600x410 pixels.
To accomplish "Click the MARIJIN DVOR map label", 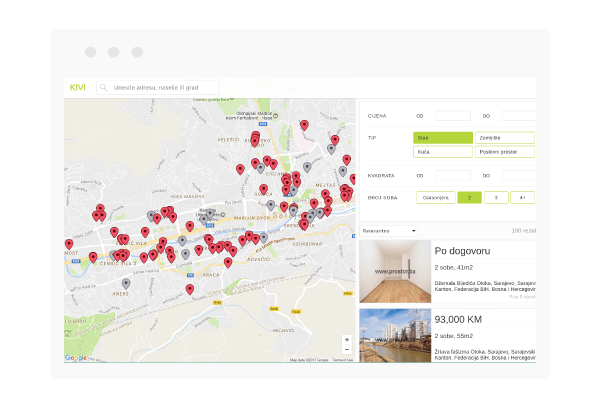I will [252, 218].
